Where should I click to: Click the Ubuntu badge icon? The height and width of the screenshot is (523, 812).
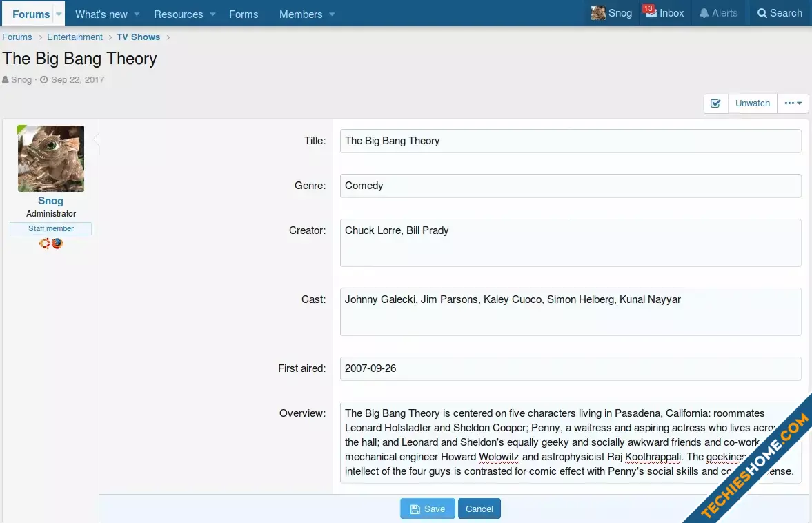click(x=45, y=244)
